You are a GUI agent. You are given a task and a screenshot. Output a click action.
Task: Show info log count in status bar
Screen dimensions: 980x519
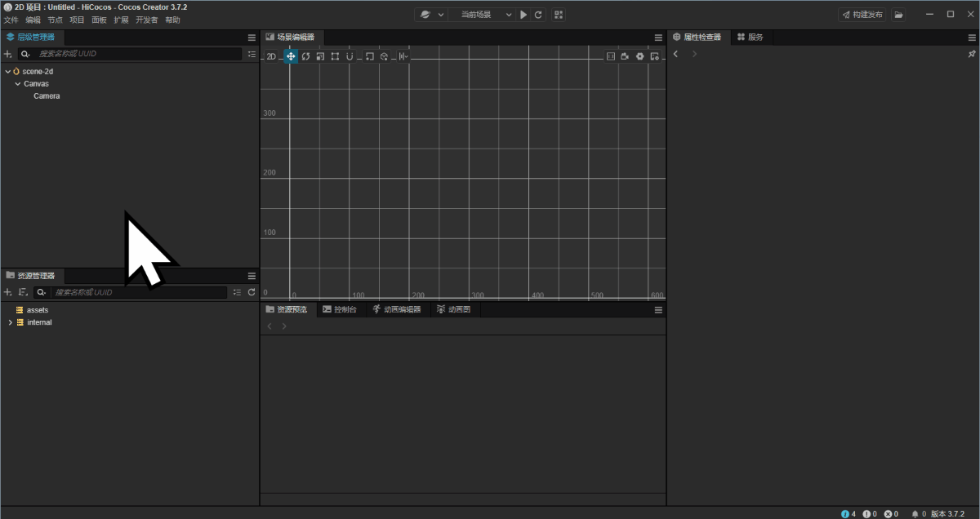(x=849, y=513)
